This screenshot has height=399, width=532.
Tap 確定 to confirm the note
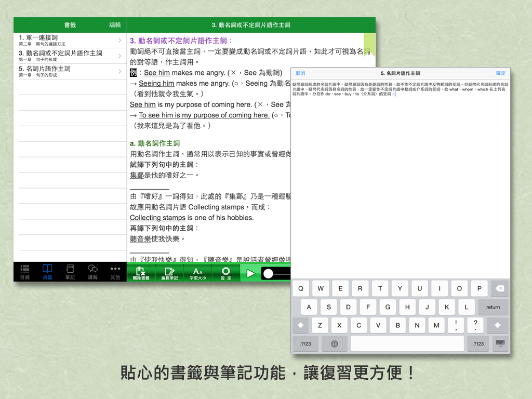coord(500,73)
